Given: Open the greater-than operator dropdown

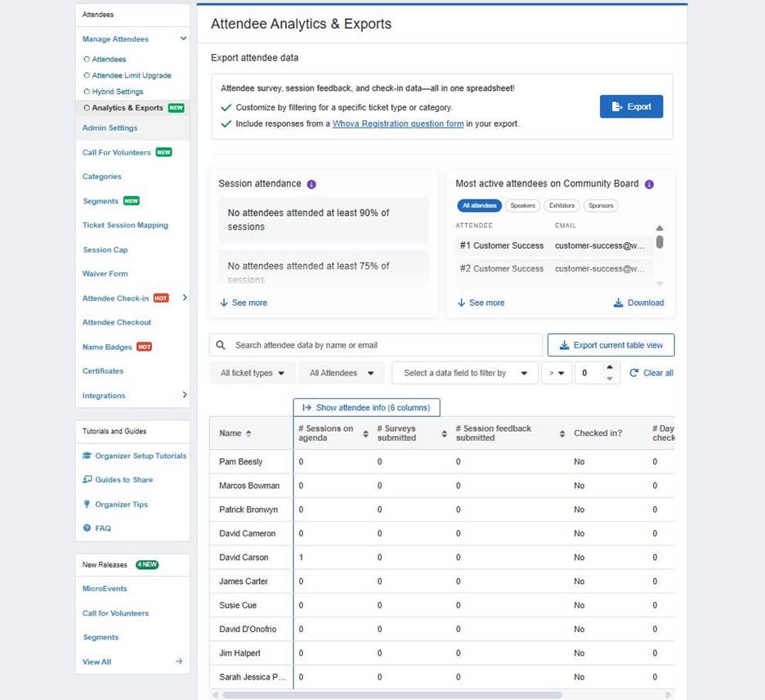Looking at the screenshot, I should [557, 373].
